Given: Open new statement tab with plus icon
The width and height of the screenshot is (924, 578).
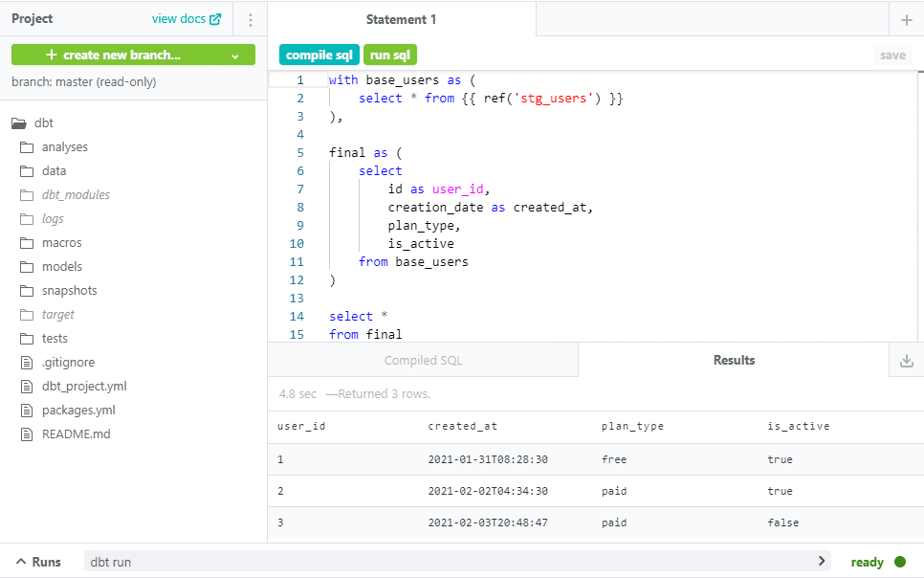Looking at the screenshot, I should click(906, 20).
